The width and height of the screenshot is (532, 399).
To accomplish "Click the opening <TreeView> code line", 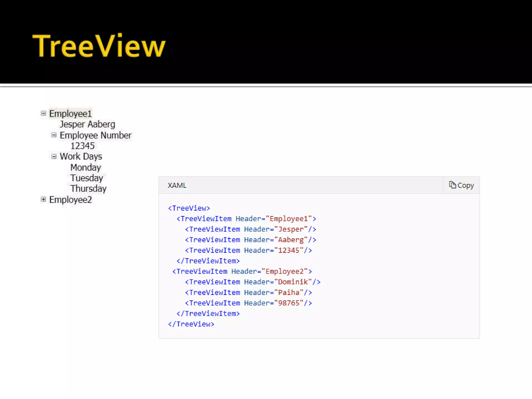I will (x=189, y=208).
